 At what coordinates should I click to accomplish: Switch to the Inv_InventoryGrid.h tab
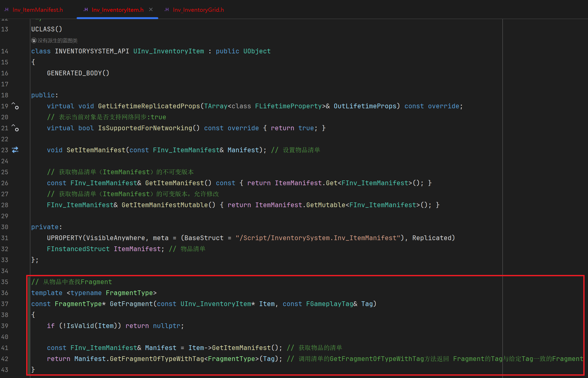point(198,10)
